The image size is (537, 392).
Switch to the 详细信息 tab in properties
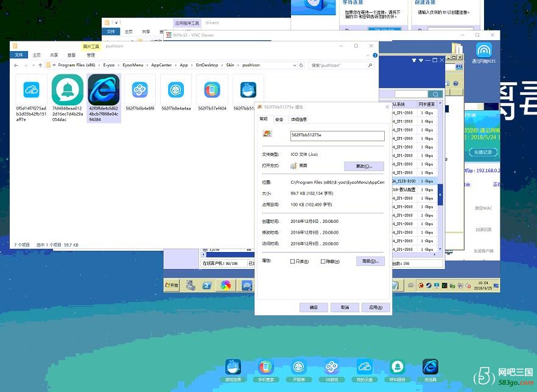click(x=298, y=119)
